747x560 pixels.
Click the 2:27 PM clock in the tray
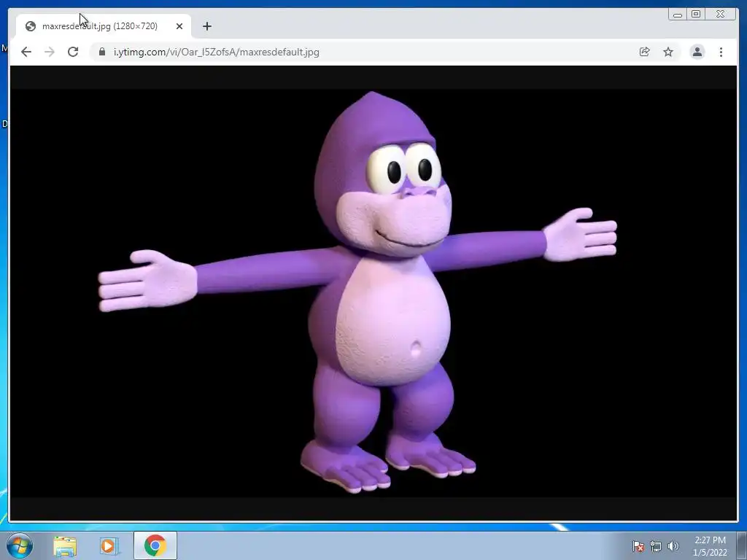(710, 546)
